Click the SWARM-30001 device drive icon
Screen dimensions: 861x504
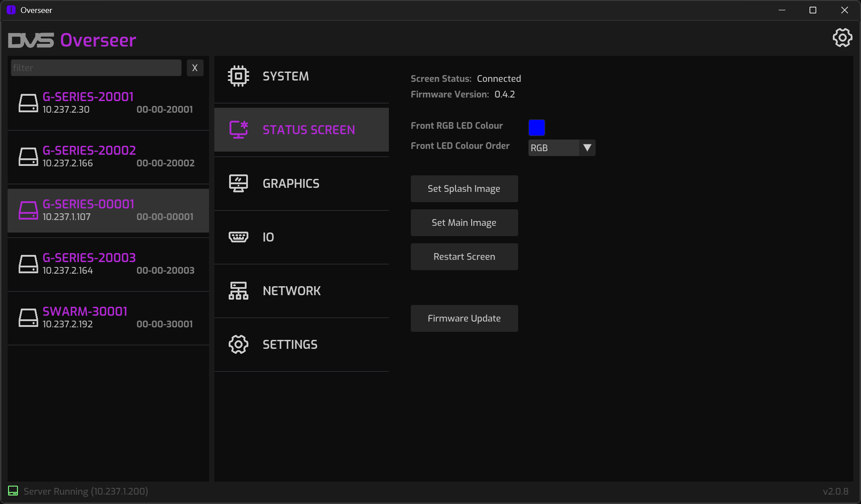tap(28, 318)
